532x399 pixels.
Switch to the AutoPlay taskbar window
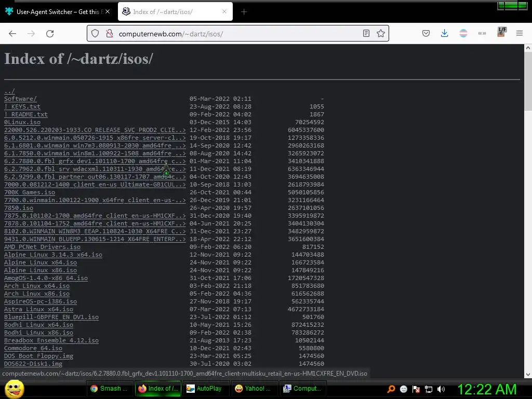coord(206,389)
